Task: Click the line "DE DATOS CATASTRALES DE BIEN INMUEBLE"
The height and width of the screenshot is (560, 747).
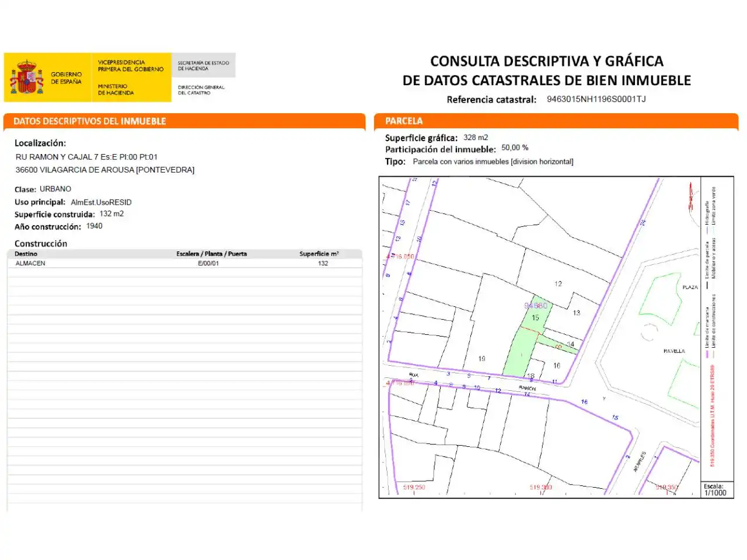Action: pyautogui.click(x=547, y=80)
